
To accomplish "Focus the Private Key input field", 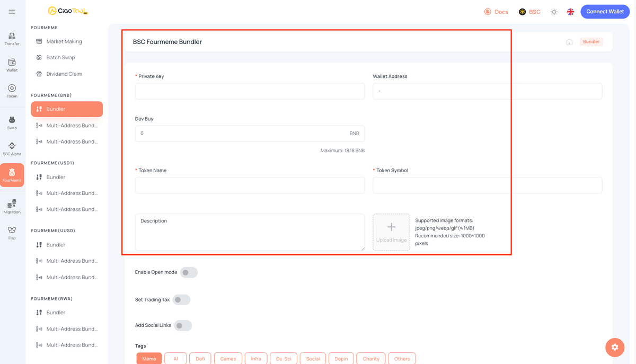I will (250, 91).
